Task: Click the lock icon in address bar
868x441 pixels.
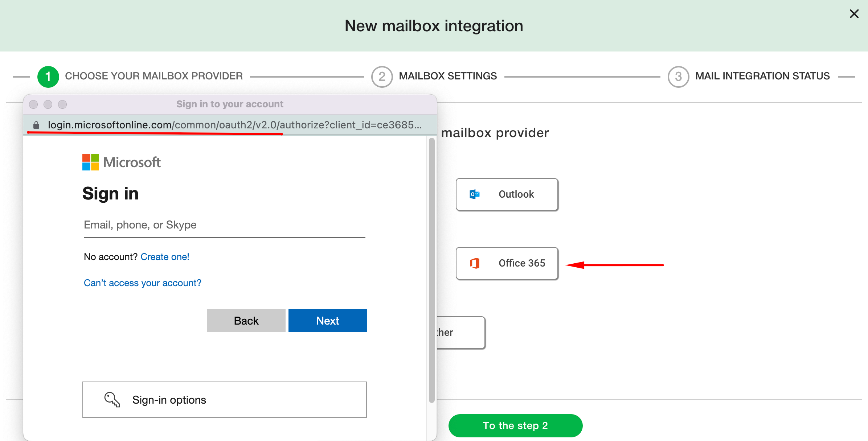Action: [x=36, y=125]
